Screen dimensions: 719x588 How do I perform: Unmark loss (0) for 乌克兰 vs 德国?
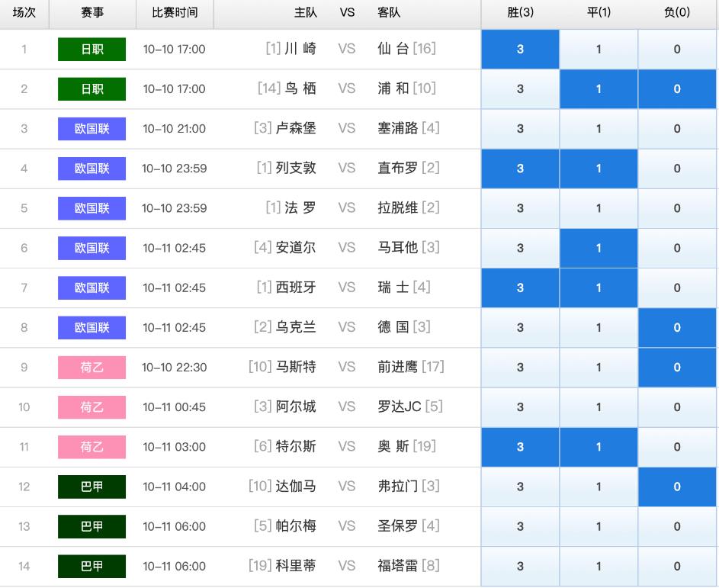(x=677, y=327)
